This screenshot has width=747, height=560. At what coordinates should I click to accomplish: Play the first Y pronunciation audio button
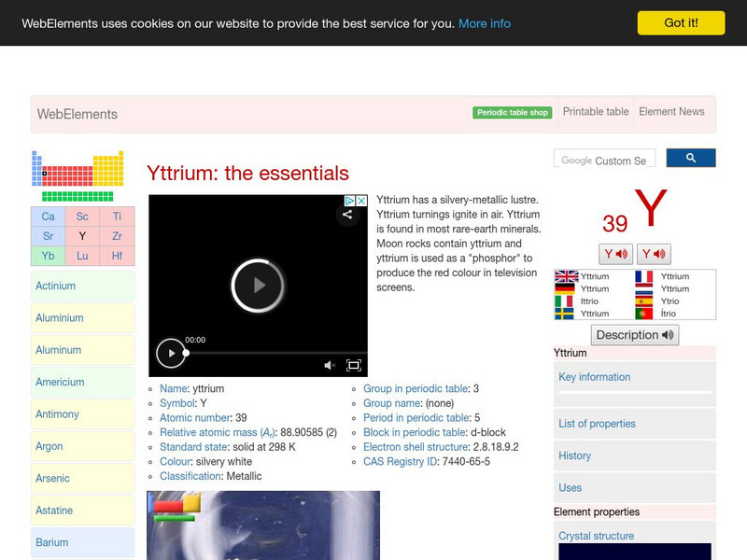[x=615, y=254]
